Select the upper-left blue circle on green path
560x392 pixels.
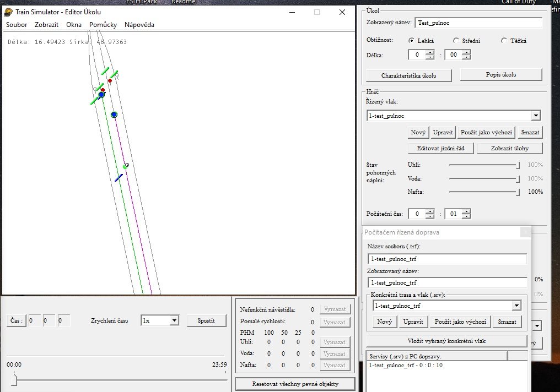click(x=101, y=95)
